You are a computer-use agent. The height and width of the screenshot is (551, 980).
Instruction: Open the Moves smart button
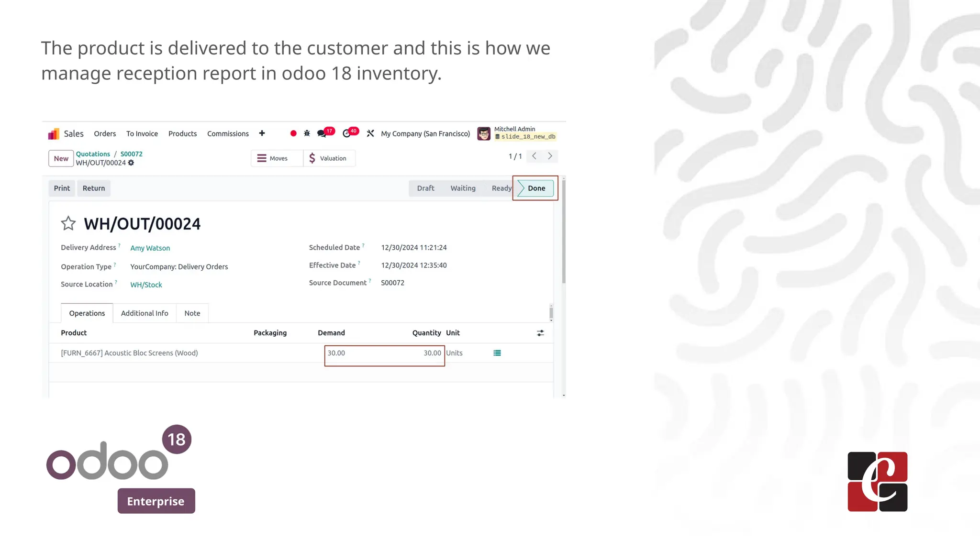coord(277,158)
